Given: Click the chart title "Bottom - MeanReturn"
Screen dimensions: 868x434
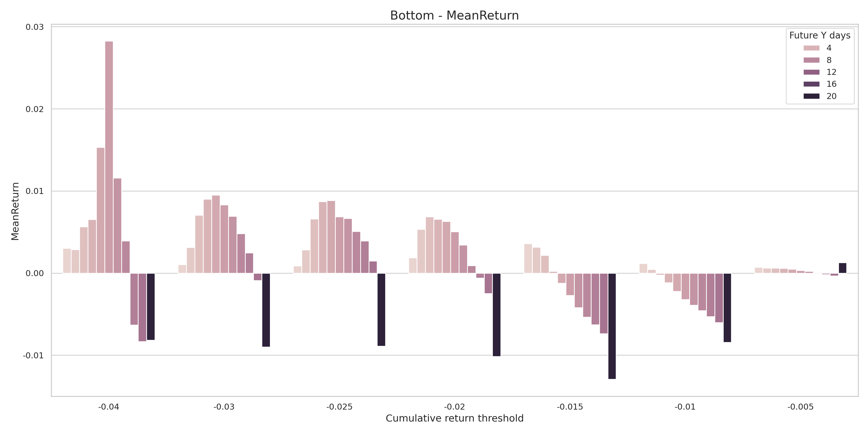Looking at the screenshot, I should [454, 15].
